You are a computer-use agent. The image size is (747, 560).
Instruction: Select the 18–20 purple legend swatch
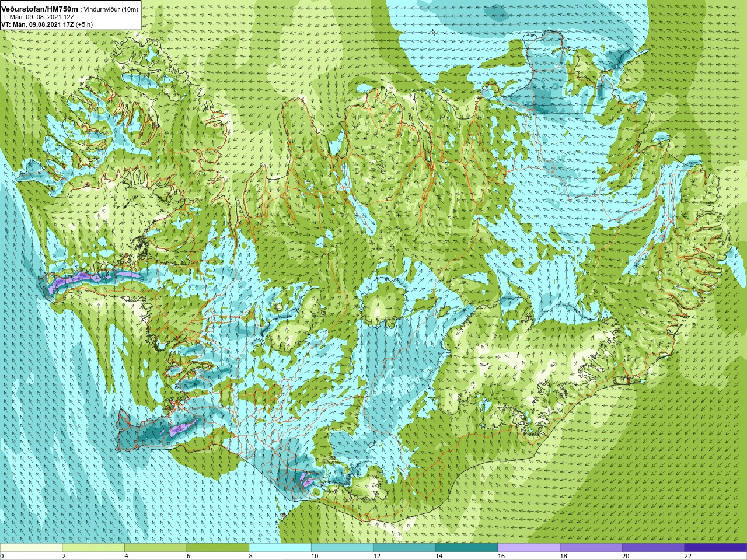point(591,548)
